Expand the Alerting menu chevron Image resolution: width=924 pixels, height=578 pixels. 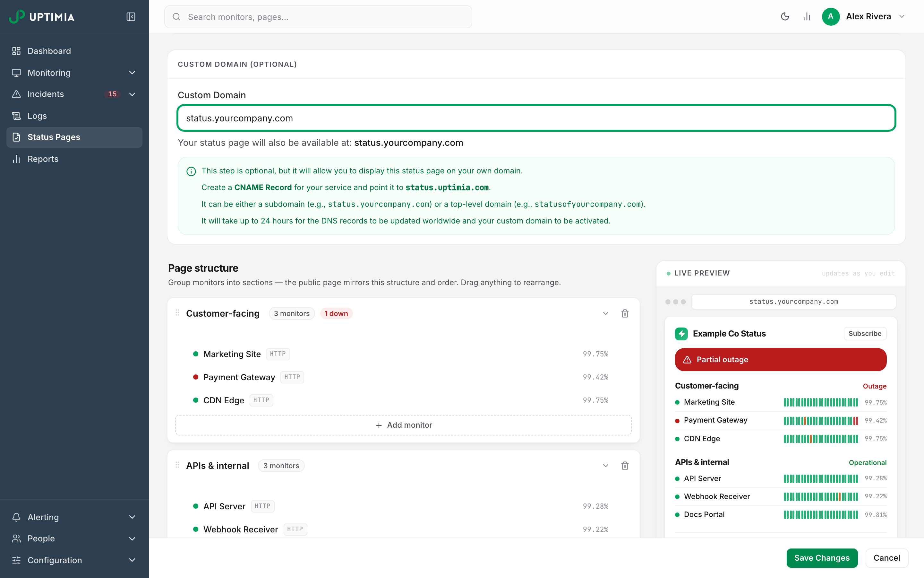point(132,517)
